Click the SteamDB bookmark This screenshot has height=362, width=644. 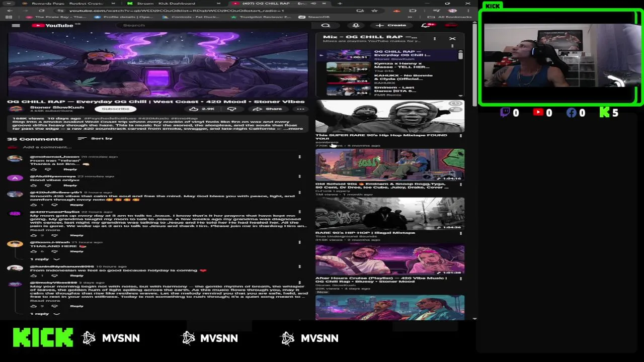pos(314,17)
